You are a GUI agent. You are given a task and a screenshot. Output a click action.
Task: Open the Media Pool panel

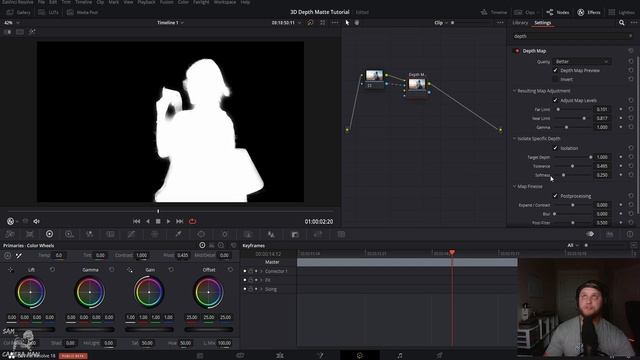83,12
